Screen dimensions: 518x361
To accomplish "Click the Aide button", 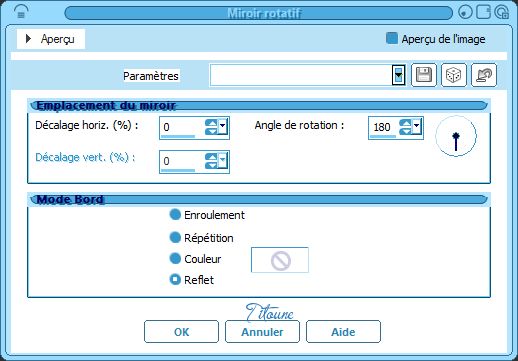I will click(343, 332).
